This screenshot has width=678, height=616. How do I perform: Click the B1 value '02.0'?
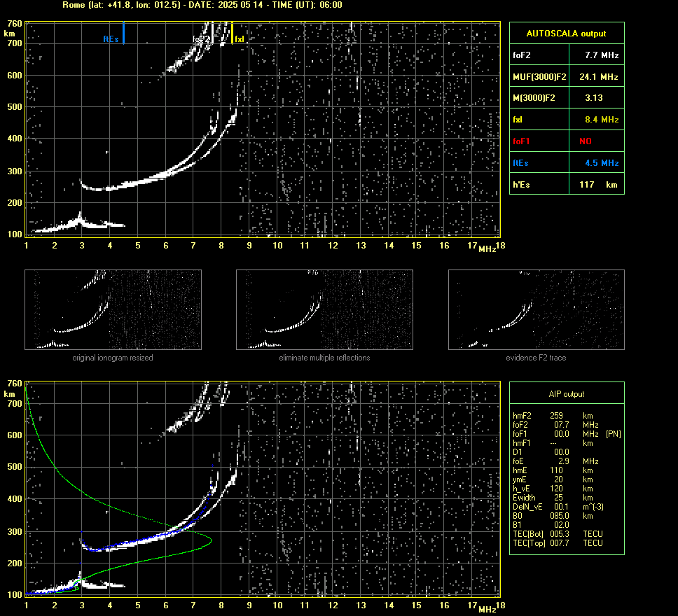pyautogui.click(x=561, y=525)
